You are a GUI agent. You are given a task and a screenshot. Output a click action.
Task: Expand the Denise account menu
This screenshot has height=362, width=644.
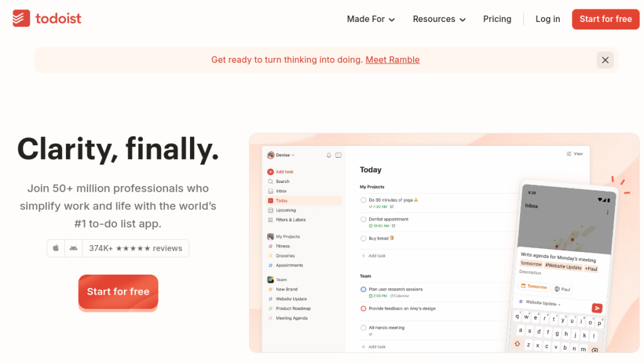pyautogui.click(x=280, y=155)
